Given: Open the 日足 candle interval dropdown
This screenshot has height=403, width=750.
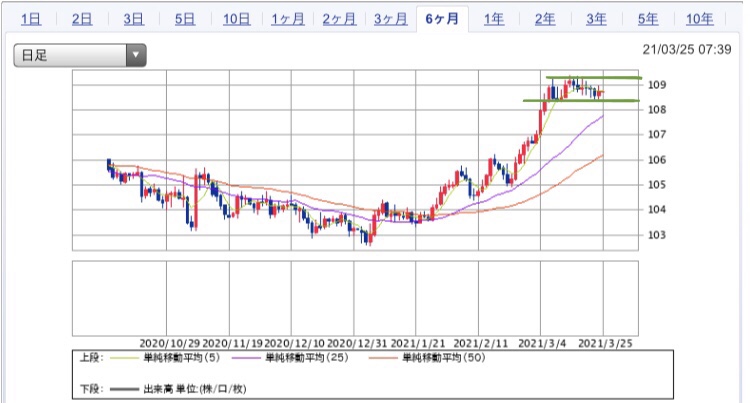Looking at the screenshot, I should click(x=80, y=55).
